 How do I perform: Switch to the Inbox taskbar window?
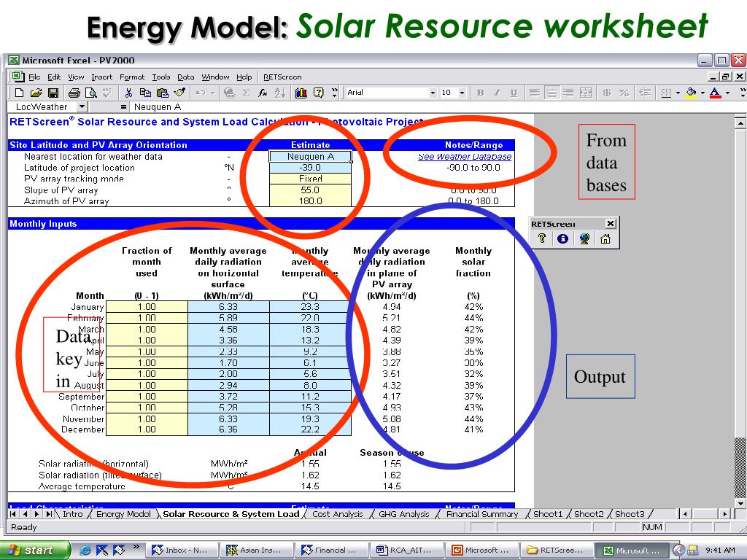coord(181,550)
